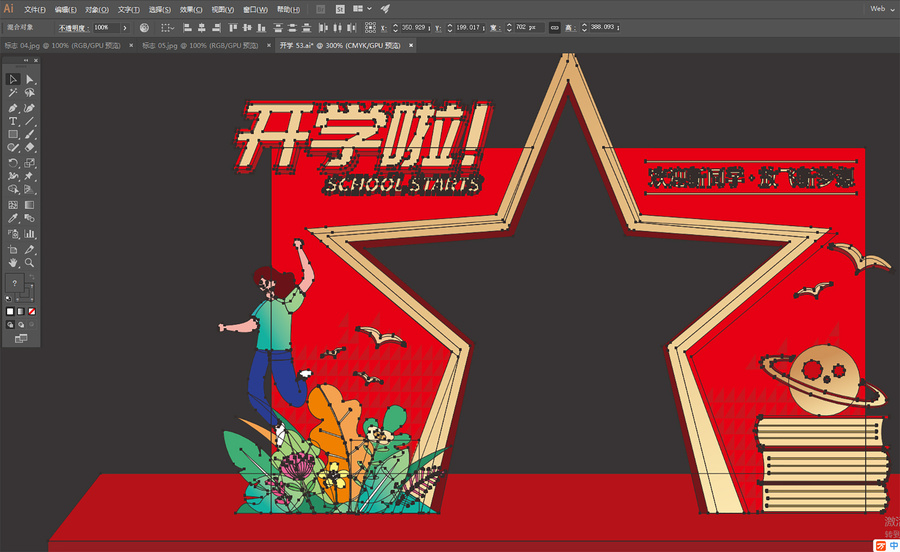Open the arrange documents dropdown
The height and width of the screenshot is (552, 900).
click(362, 9)
